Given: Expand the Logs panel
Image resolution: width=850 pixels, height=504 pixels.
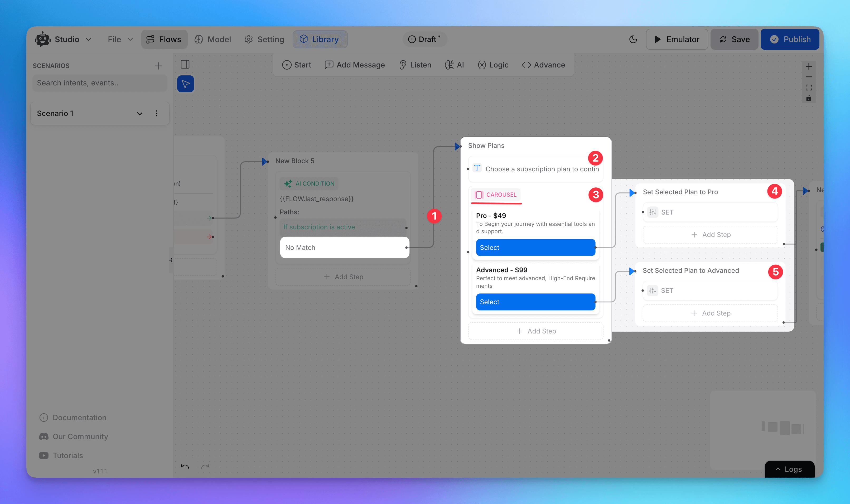Looking at the screenshot, I should pos(789,469).
